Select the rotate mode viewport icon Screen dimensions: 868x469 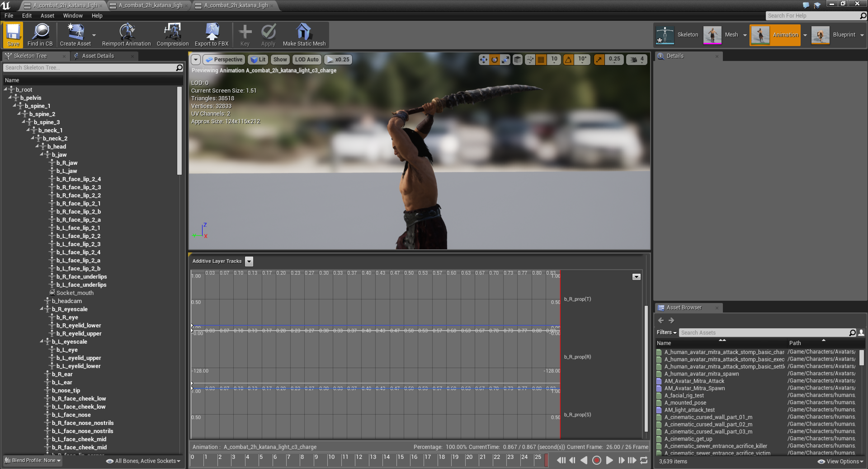tap(494, 60)
